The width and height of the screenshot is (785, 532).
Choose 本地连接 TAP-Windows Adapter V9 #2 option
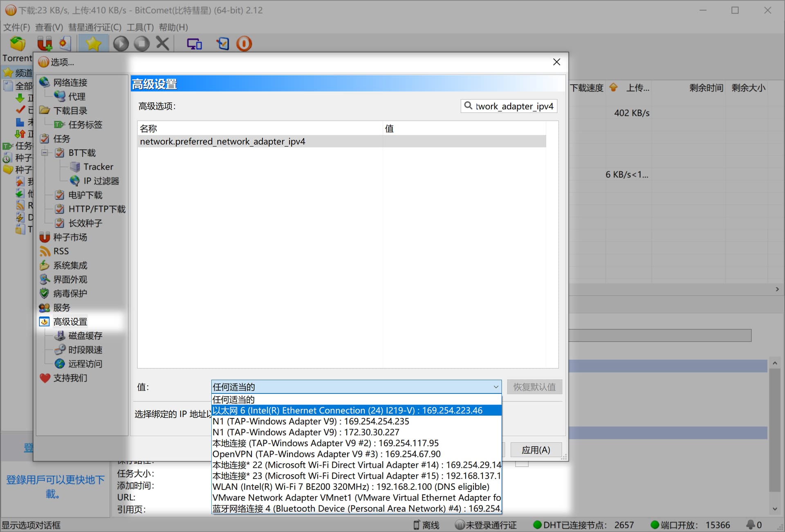pos(356,443)
